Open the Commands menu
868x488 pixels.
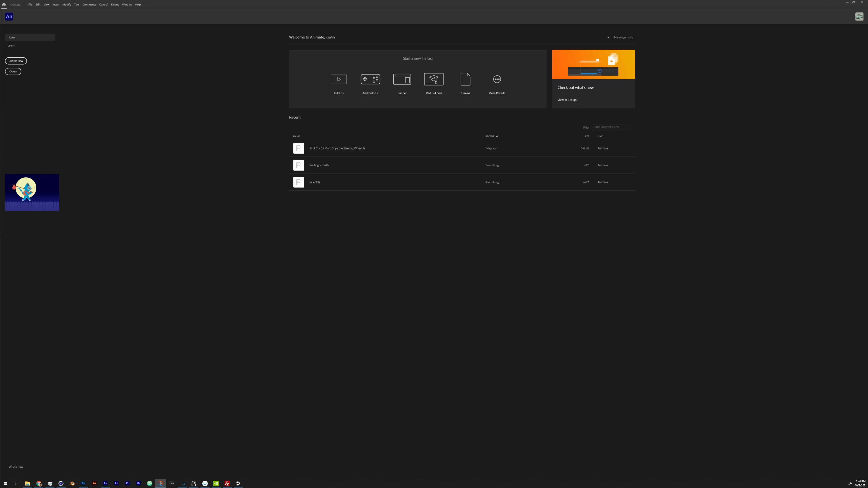pyautogui.click(x=89, y=4)
